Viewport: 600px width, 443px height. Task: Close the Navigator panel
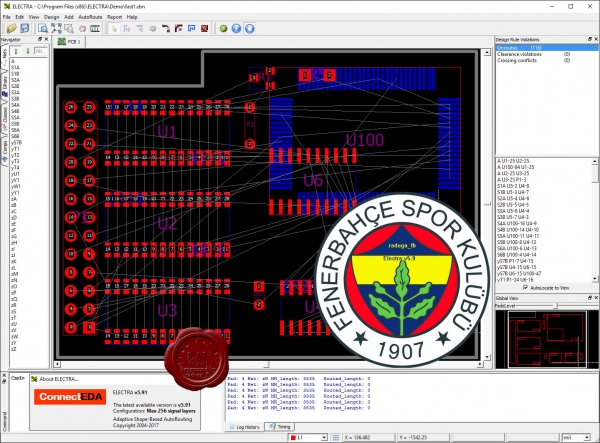(x=46, y=39)
